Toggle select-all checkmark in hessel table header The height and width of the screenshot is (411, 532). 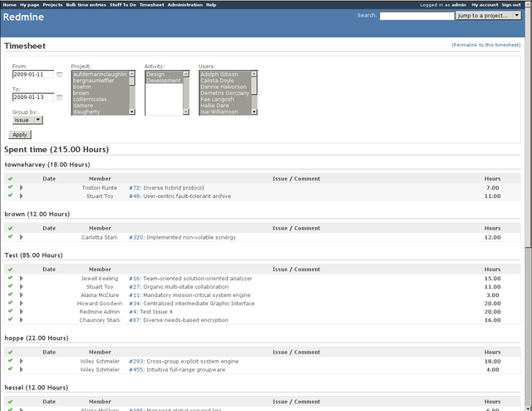pos(10,402)
